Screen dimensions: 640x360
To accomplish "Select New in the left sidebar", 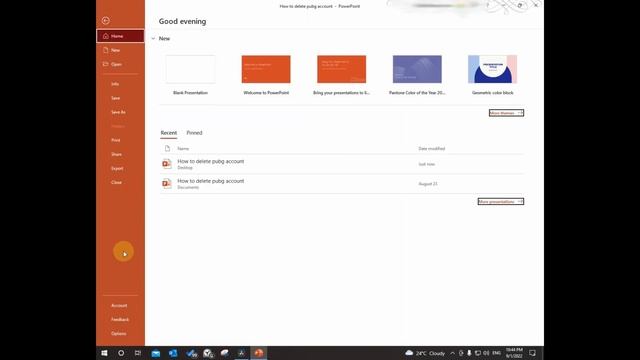I will [x=120, y=50].
